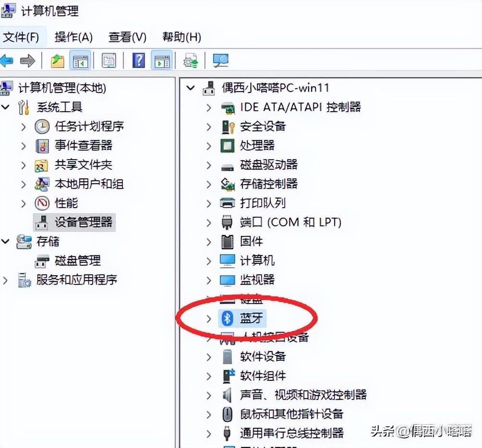Expand the 蓝牙 device category
The width and height of the screenshot is (482, 448).
[209, 318]
